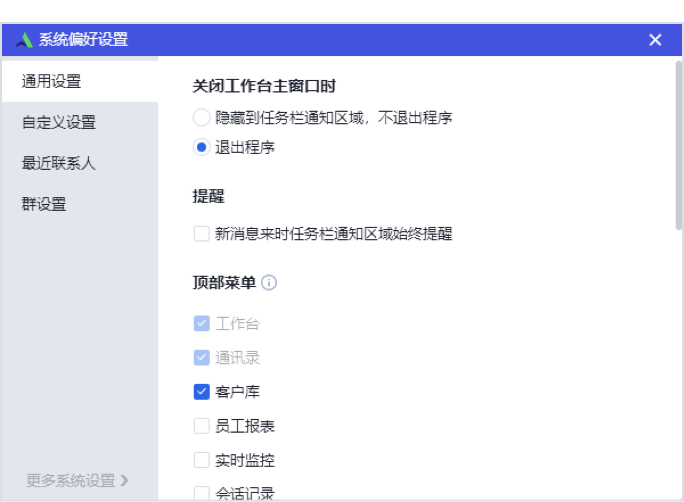Viewport: 684px width, 502px height.
Task: Go to the 群设置 tab
Action: point(80,204)
